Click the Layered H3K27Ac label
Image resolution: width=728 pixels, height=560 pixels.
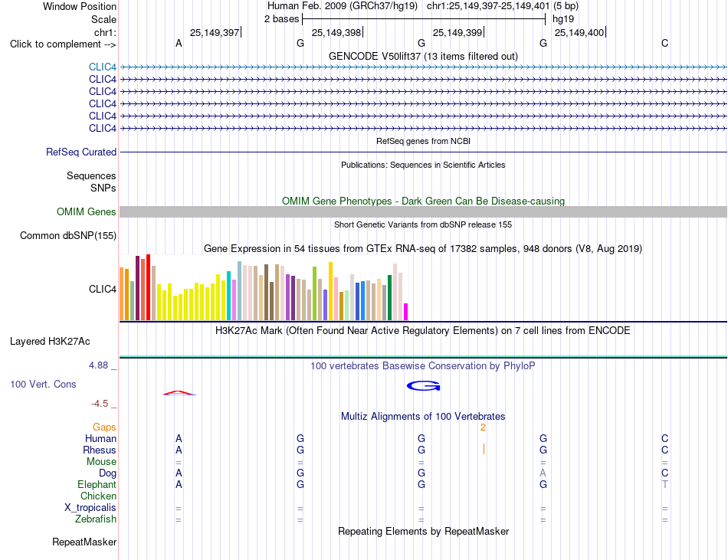[x=50, y=342]
